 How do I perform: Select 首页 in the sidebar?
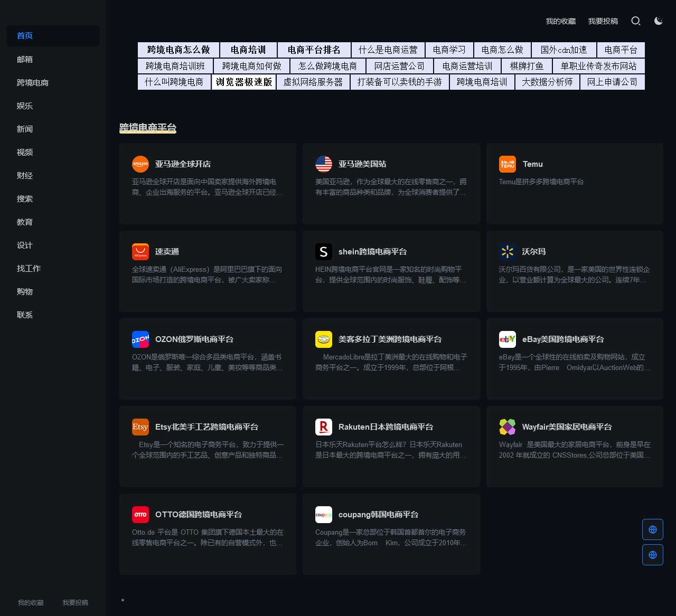[53, 36]
